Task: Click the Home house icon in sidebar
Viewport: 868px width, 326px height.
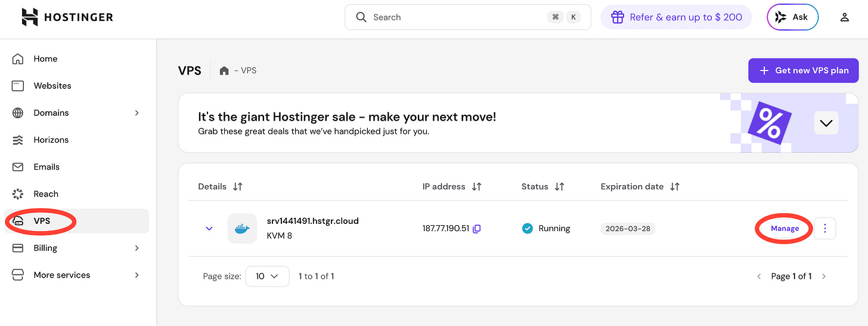Action: pyautogui.click(x=18, y=59)
